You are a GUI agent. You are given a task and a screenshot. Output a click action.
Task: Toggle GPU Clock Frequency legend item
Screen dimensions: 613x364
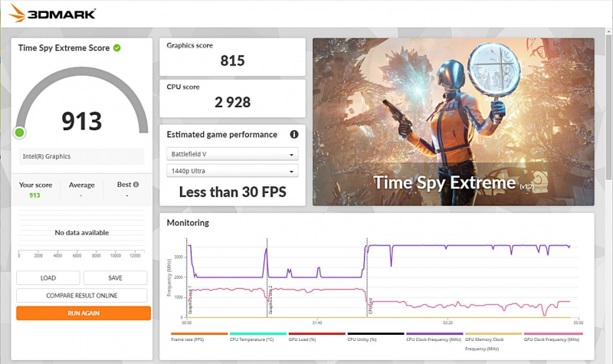click(x=552, y=338)
